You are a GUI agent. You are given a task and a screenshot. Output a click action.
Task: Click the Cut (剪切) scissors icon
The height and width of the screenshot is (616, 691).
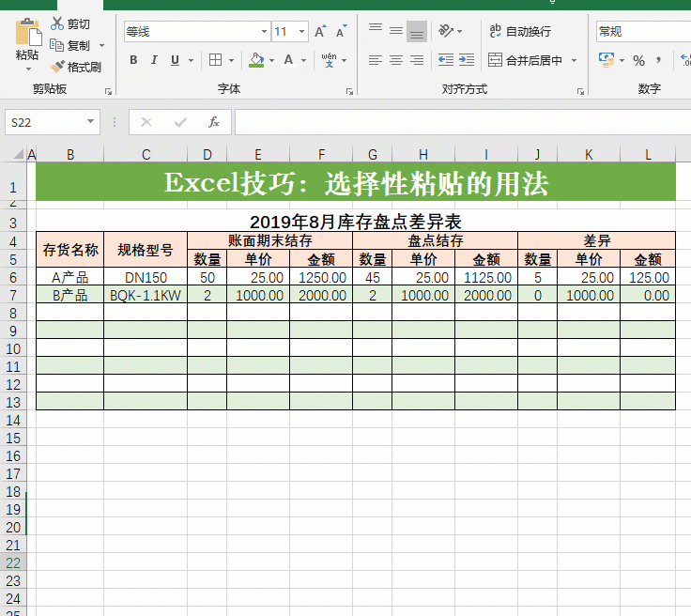tap(57, 23)
